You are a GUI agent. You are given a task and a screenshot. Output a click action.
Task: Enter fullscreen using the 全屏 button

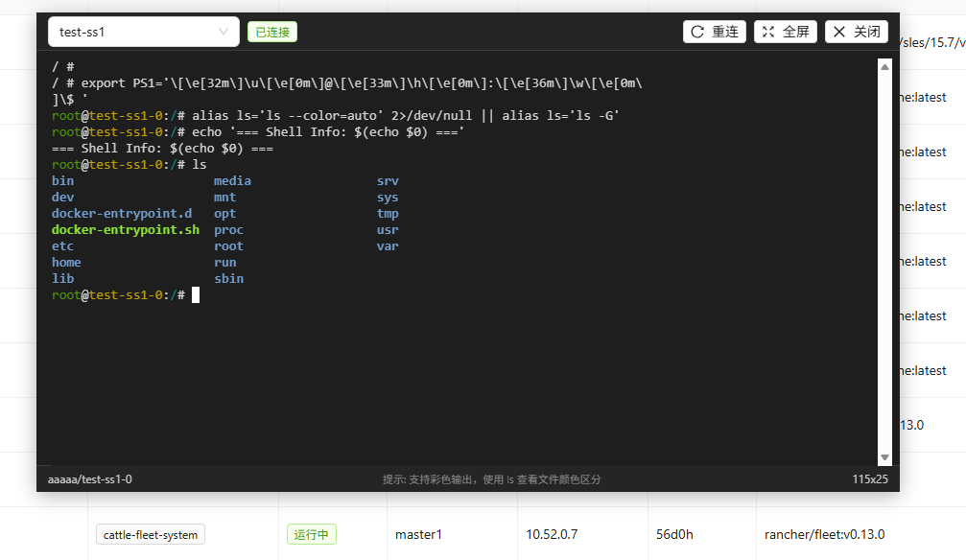click(785, 32)
